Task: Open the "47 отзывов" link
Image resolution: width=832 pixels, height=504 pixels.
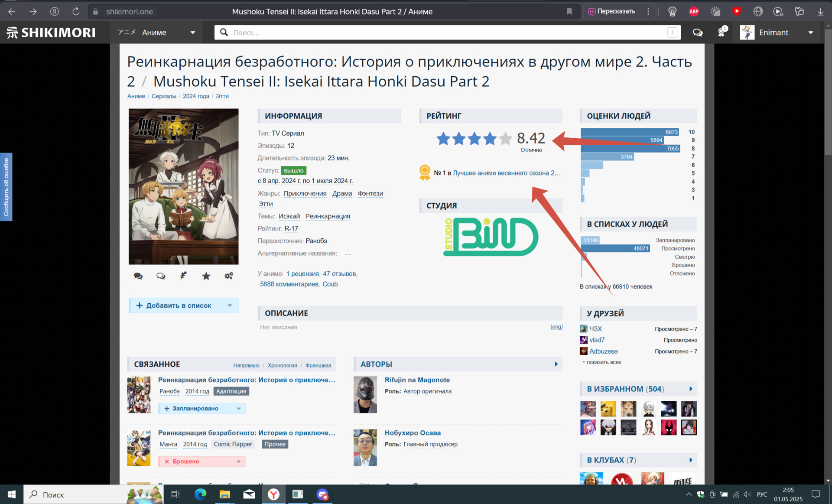Action: point(339,274)
